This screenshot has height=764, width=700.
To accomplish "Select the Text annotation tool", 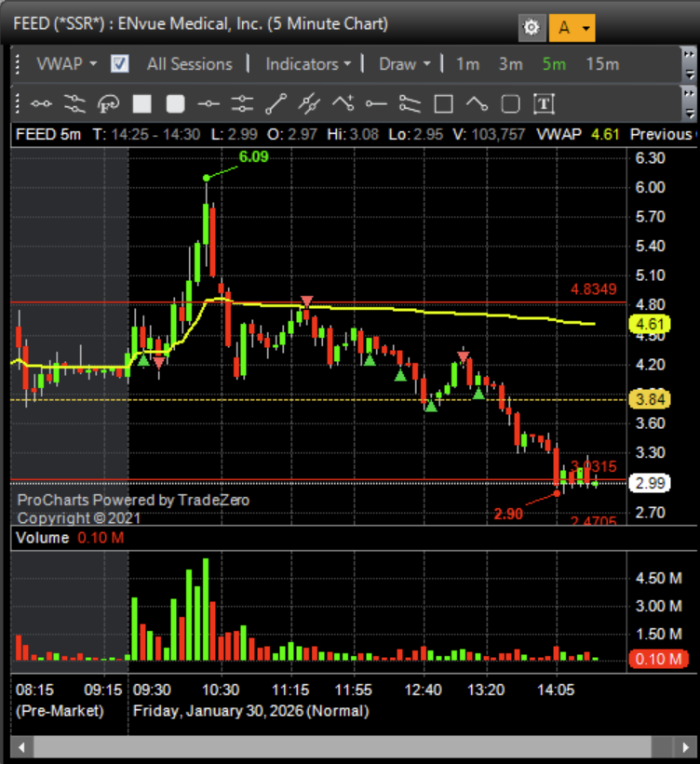I will (544, 104).
